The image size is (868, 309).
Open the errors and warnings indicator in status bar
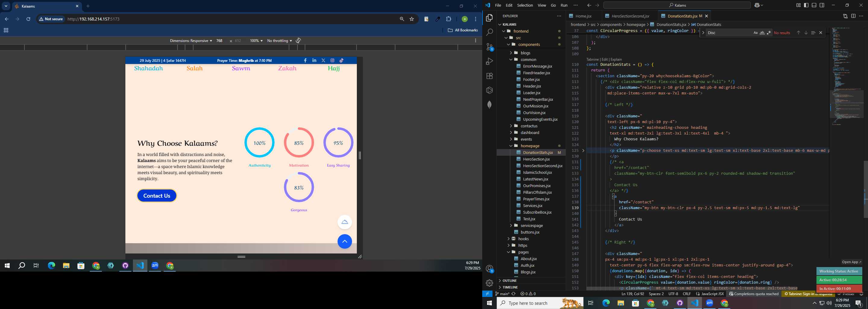click(528, 294)
